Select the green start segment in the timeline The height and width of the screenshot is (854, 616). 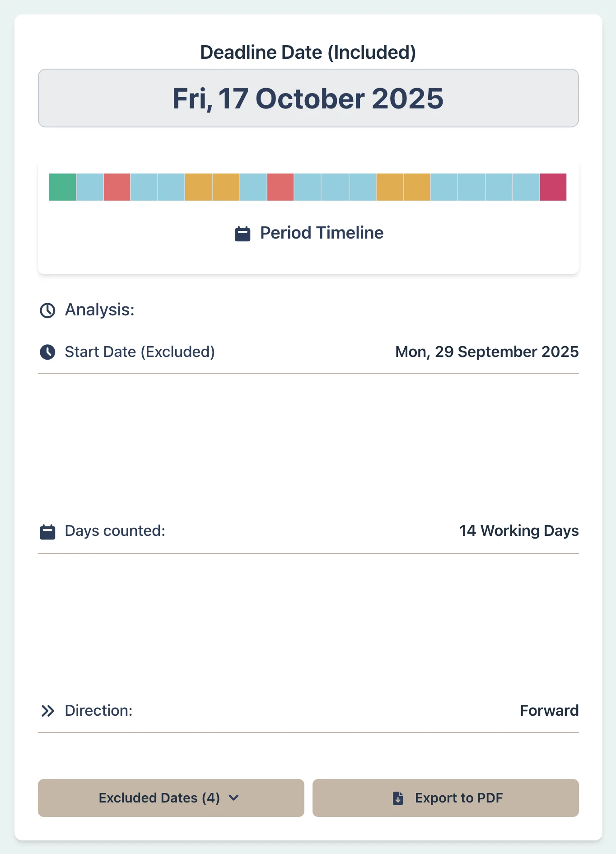[x=62, y=187]
